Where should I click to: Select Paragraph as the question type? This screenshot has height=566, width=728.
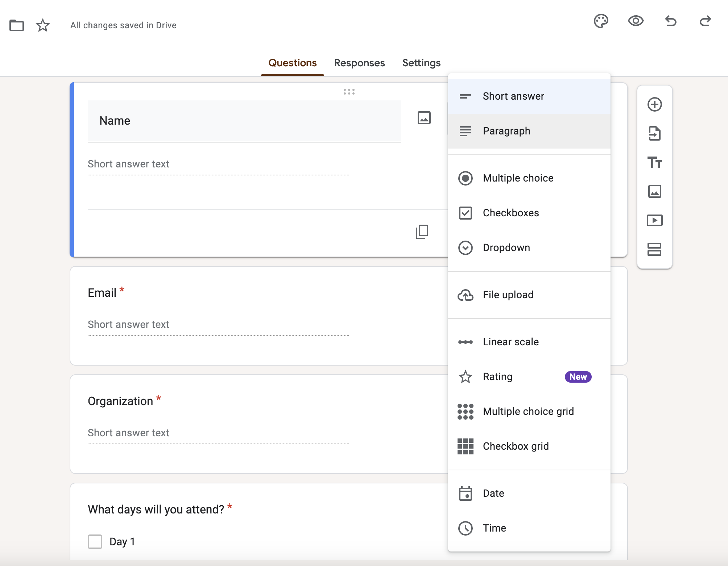pos(506,131)
